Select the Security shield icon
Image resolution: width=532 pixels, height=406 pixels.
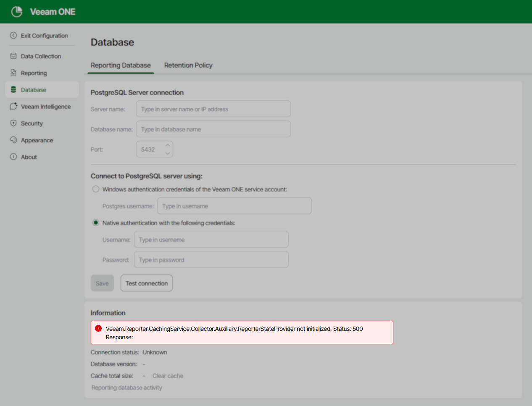click(x=14, y=123)
